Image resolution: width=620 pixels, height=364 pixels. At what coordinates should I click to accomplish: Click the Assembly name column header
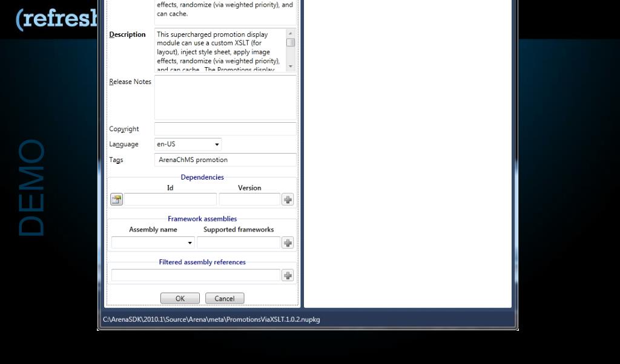(x=153, y=229)
